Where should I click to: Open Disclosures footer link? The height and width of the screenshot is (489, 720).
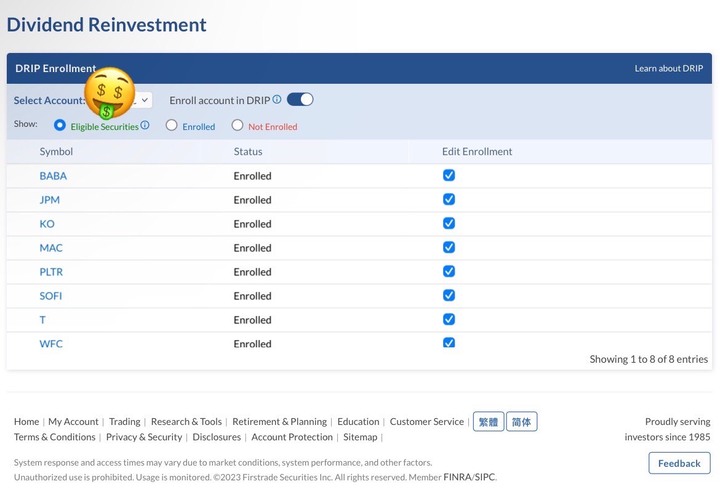pyautogui.click(x=217, y=437)
